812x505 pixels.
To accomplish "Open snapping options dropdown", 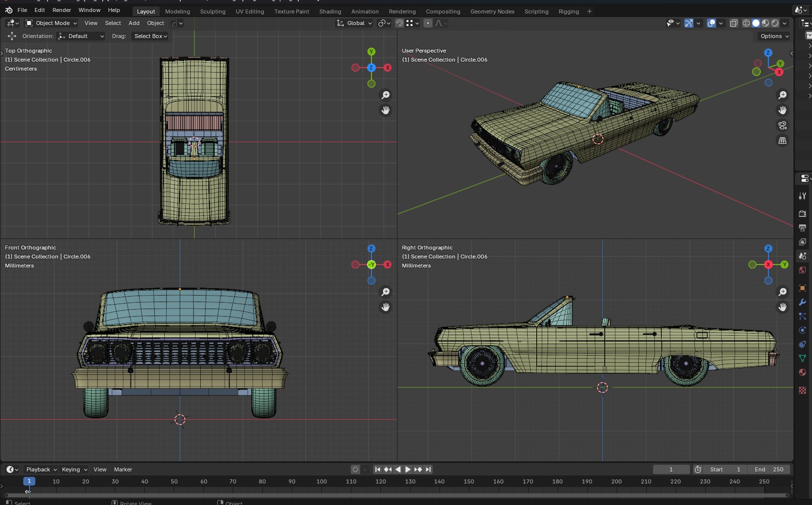I will tap(413, 23).
